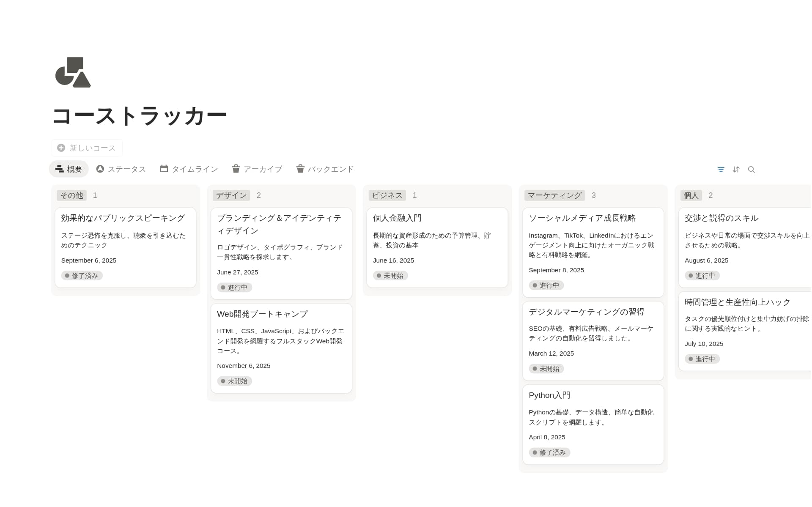This screenshot has height=507, width=812.
Task: Click plus icon on 新しいコース button
Action: tap(61, 148)
